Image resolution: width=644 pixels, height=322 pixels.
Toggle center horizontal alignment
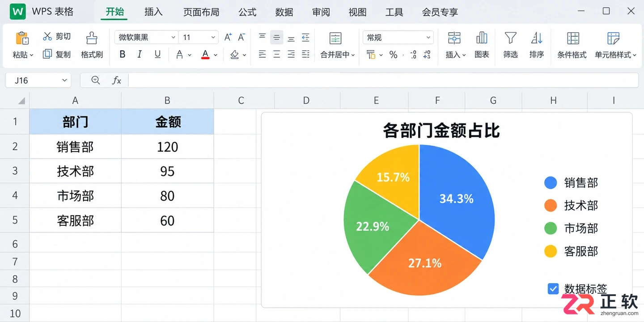[277, 55]
